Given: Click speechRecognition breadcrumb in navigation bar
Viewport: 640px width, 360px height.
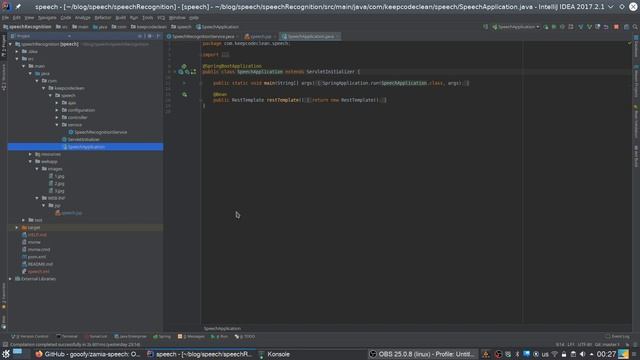Looking at the screenshot, I should (27, 27).
